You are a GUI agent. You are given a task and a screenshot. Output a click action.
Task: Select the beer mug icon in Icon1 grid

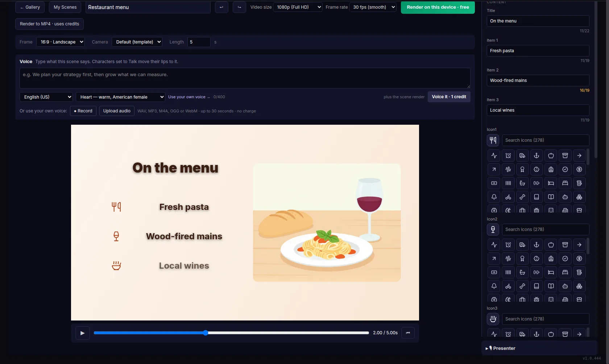coord(579,183)
